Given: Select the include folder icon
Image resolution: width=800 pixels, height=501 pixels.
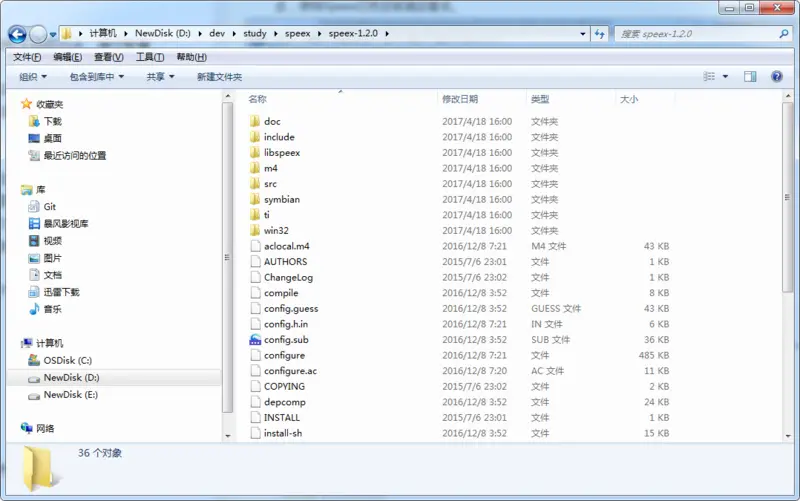Looking at the screenshot, I should pyautogui.click(x=255, y=137).
